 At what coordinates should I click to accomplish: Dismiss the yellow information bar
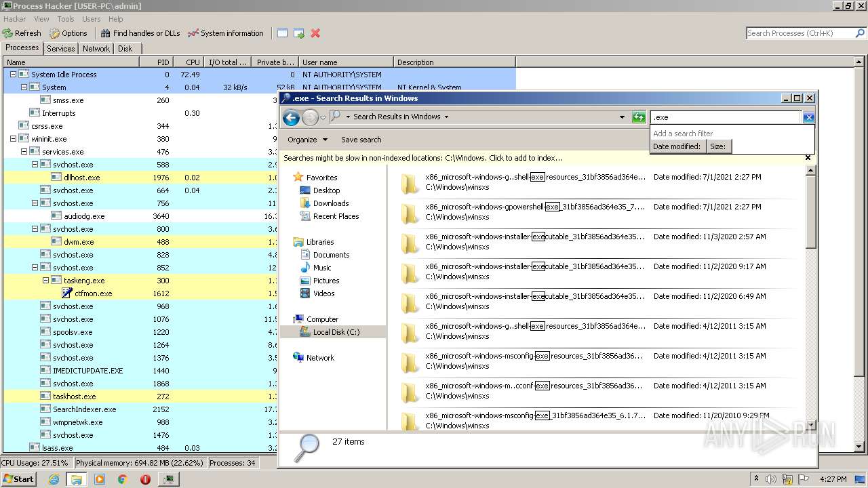808,157
